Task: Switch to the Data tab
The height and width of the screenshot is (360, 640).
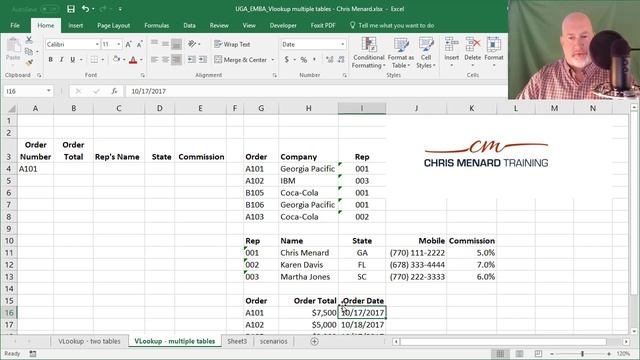Action: pos(189,25)
